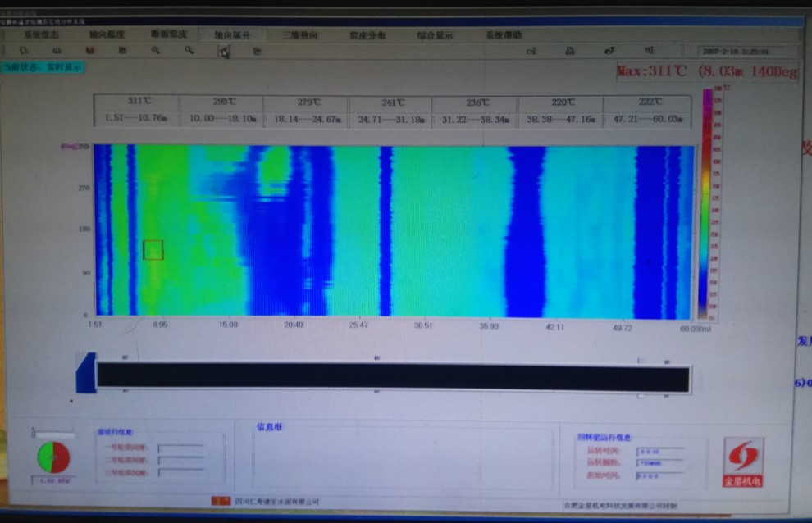Viewport: 812px width, 523px height.
Task: Go to the 窑皮分布 tab
Action: pyautogui.click(x=367, y=35)
